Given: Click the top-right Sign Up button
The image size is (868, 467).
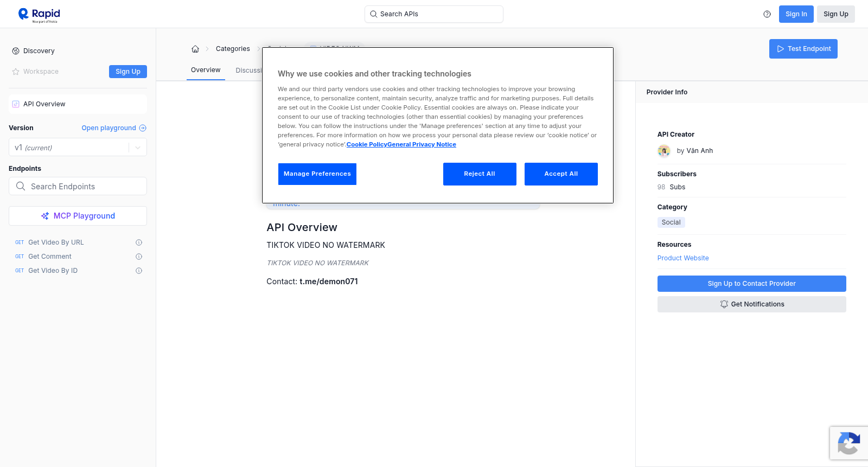Looking at the screenshot, I should click(x=836, y=14).
